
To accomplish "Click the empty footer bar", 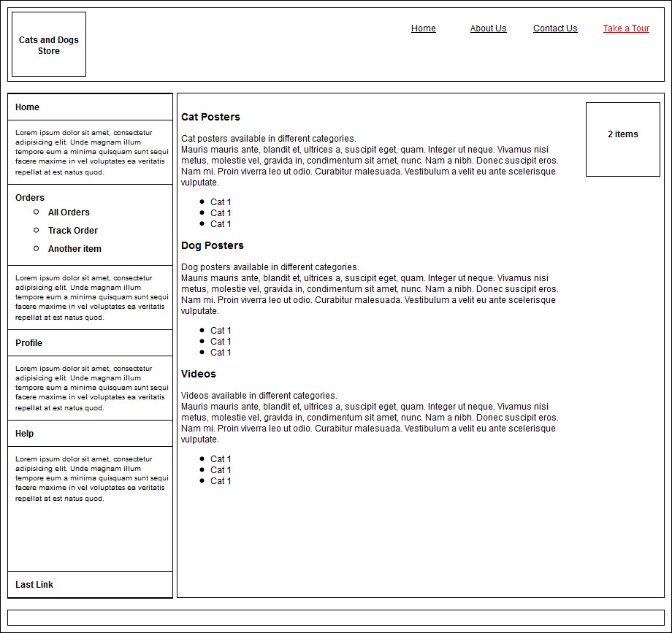I will coord(336,618).
